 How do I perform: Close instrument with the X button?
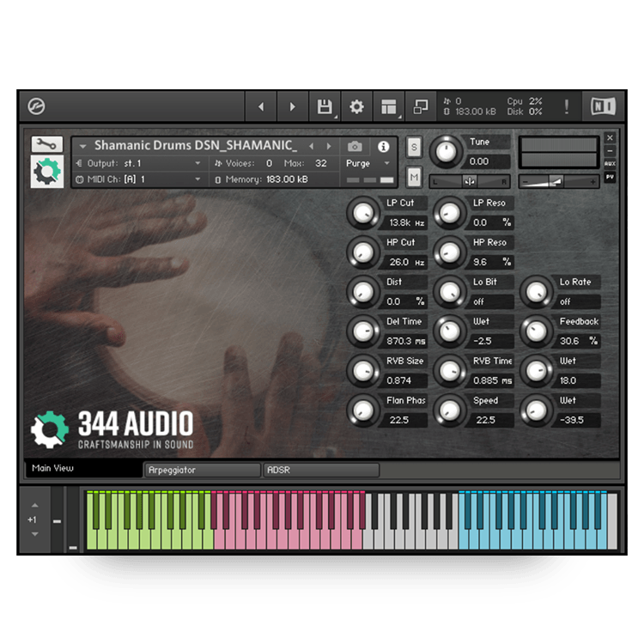click(x=610, y=137)
